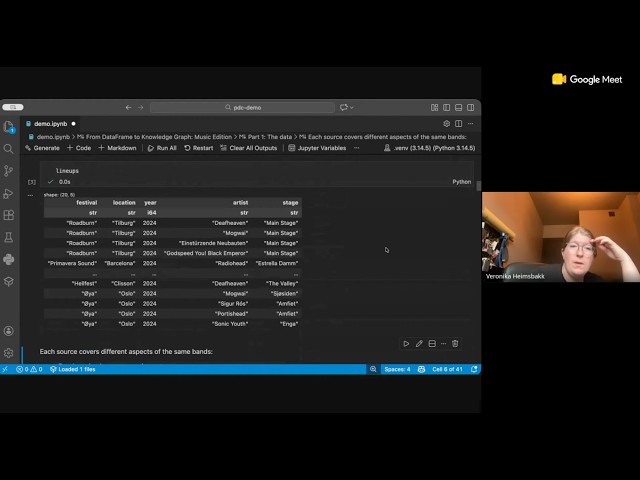Click 'Each source covers different aspects' markdown text
The height and width of the screenshot is (480, 640).
126,351
